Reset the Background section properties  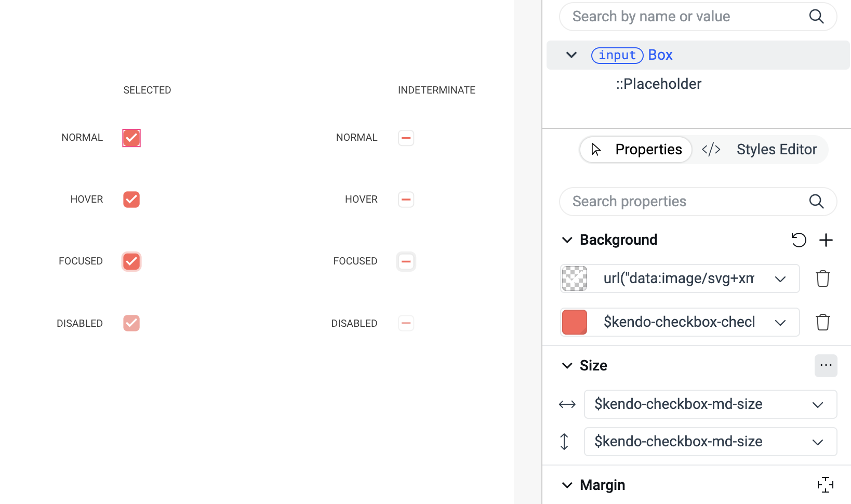coord(799,240)
